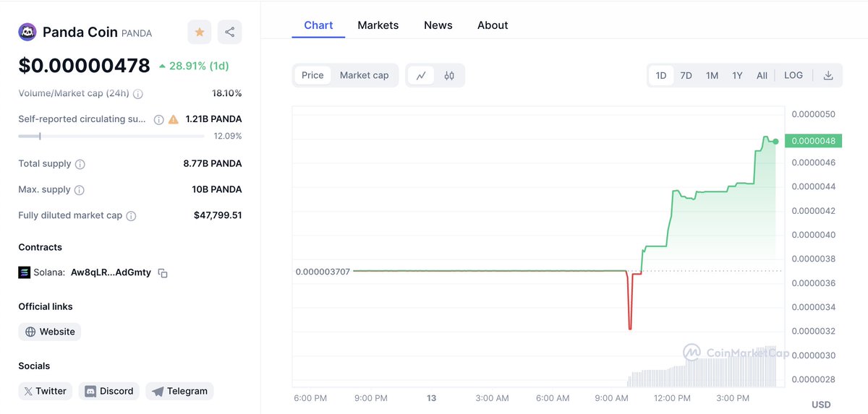
Task: Click the USD currency label
Action: (821, 405)
